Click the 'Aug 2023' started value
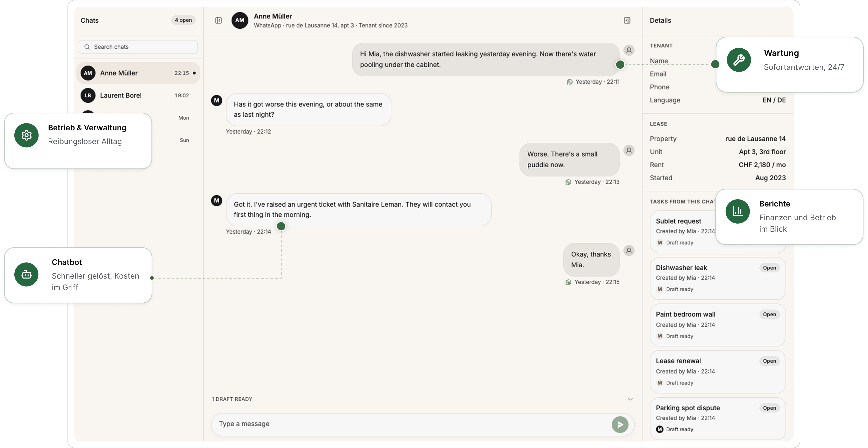This screenshot has width=868, height=448. coord(770,178)
